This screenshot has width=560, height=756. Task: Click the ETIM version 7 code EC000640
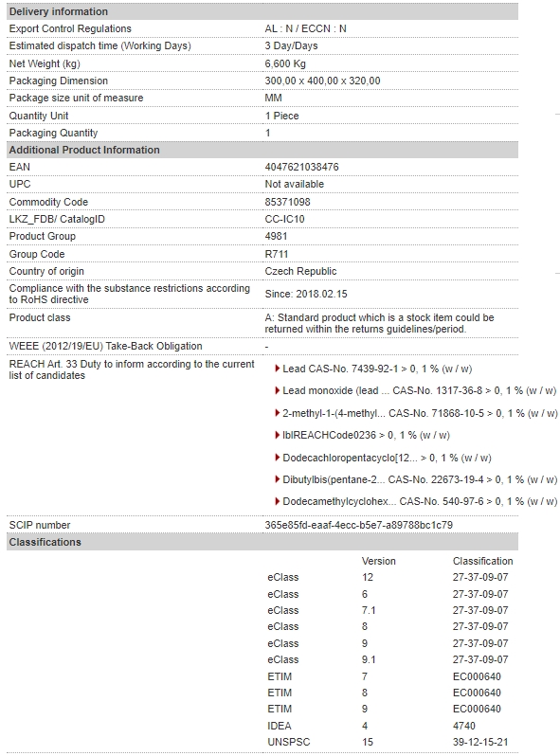477,676
